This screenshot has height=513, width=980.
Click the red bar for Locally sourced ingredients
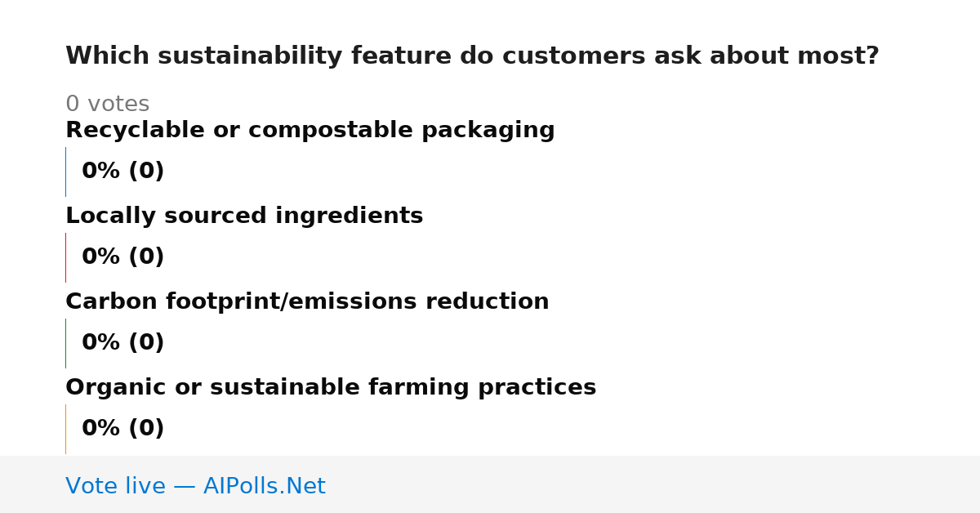[65, 257]
